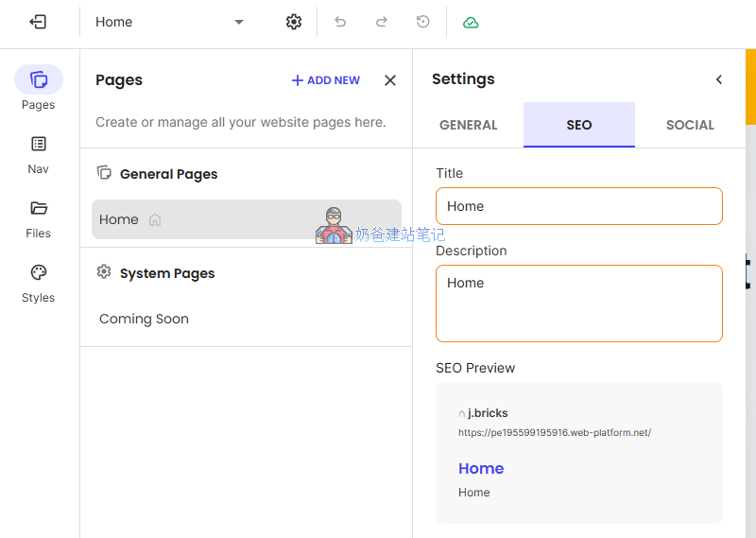Switch to the SOCIAL settings tab

[690, 125]
